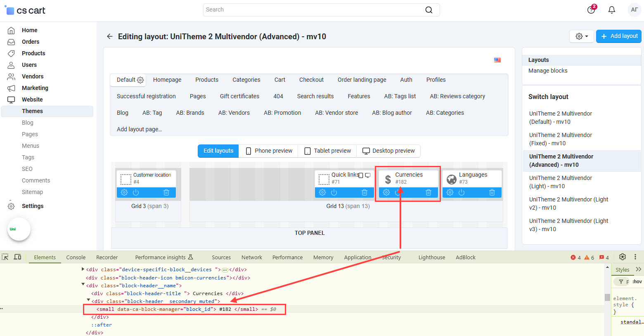Switch to Desktop preview
The height and width of the screenshot is (336, 644).
pos(388,151)
